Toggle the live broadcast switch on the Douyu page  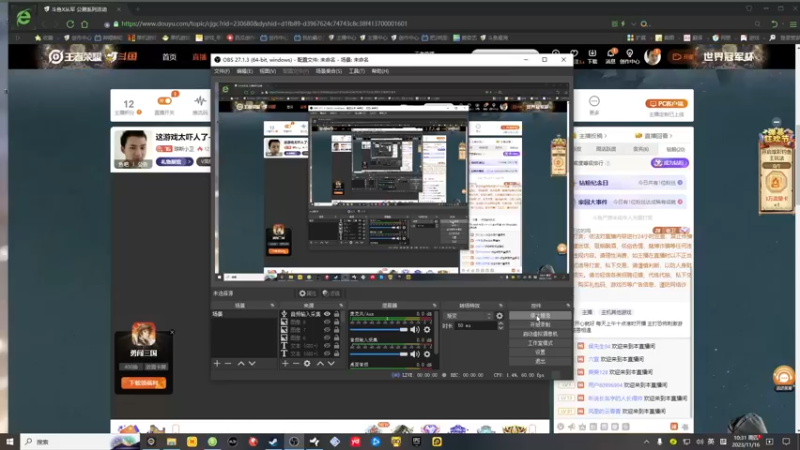(165, 101)
